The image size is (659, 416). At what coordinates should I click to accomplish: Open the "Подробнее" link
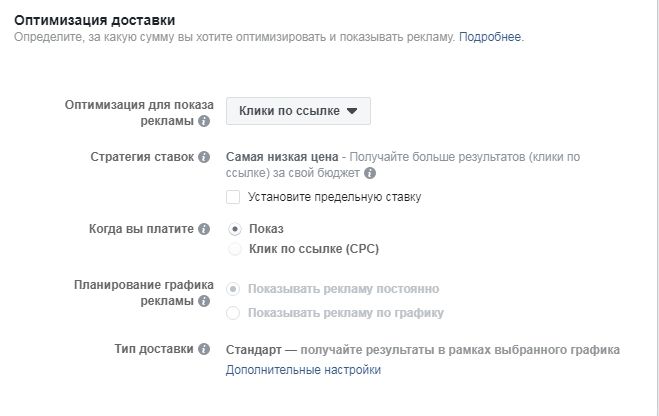(490, 37)
